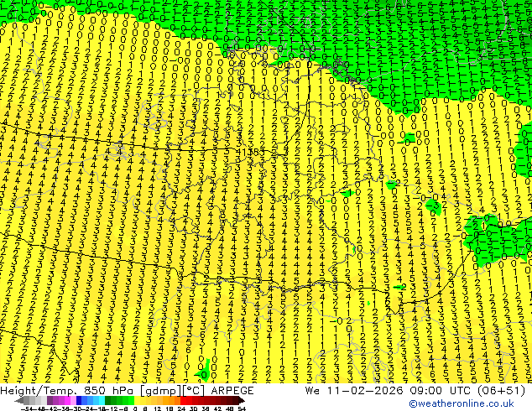Pick the dark blue swatch in the legend
532x411 pixels.
click(x=79, y=400)
